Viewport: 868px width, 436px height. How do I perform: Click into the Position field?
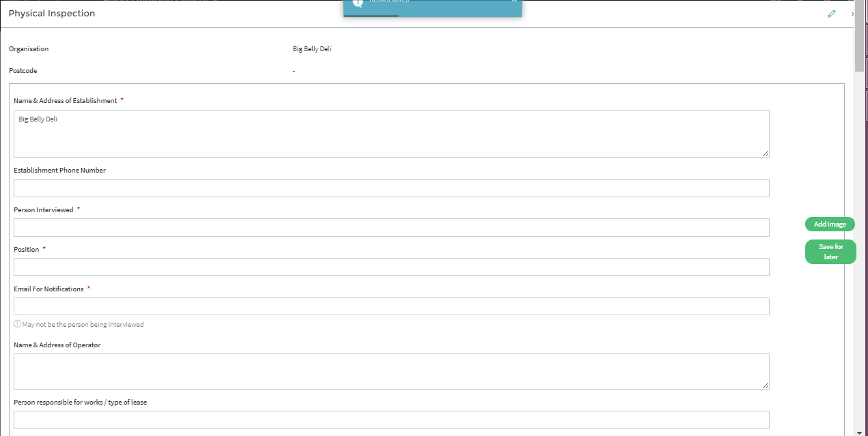391,267
